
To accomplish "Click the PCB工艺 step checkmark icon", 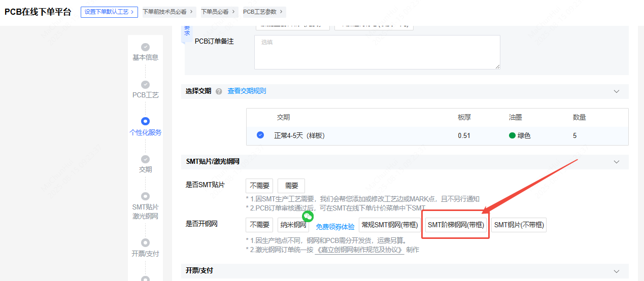I will (x=145, y=85).
